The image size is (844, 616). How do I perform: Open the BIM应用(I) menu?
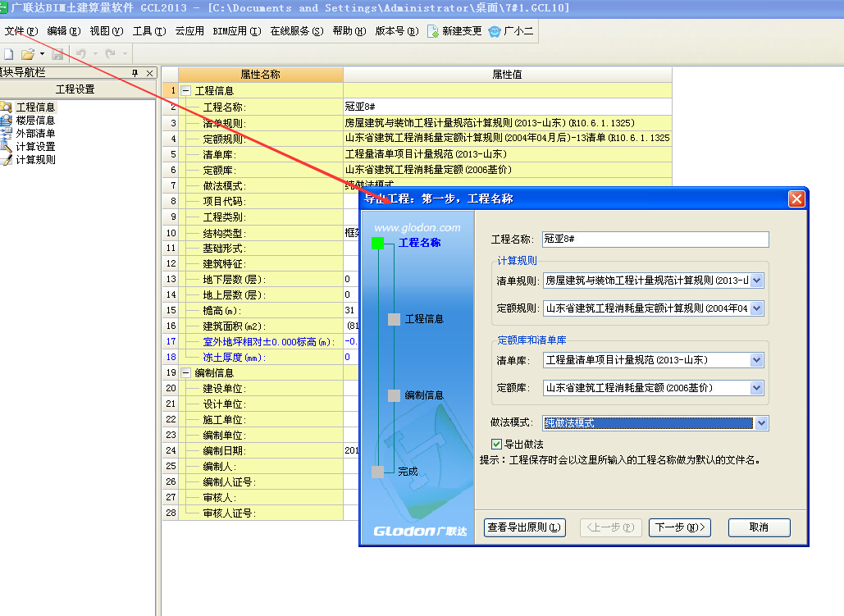(x=237, y=30)
